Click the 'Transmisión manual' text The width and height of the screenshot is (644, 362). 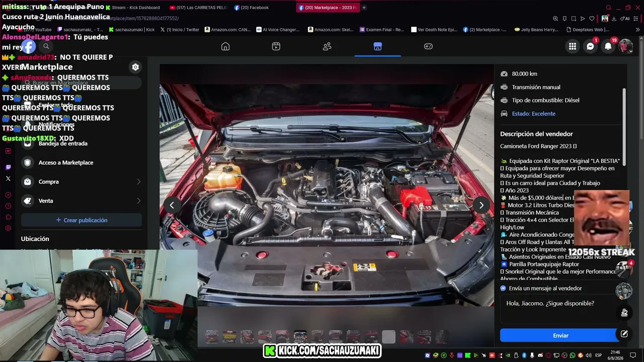coord(536,87)
